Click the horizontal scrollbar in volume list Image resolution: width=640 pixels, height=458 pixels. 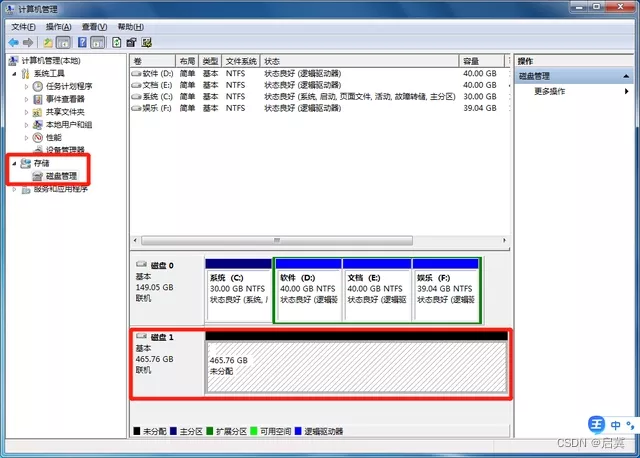point(277,240)
